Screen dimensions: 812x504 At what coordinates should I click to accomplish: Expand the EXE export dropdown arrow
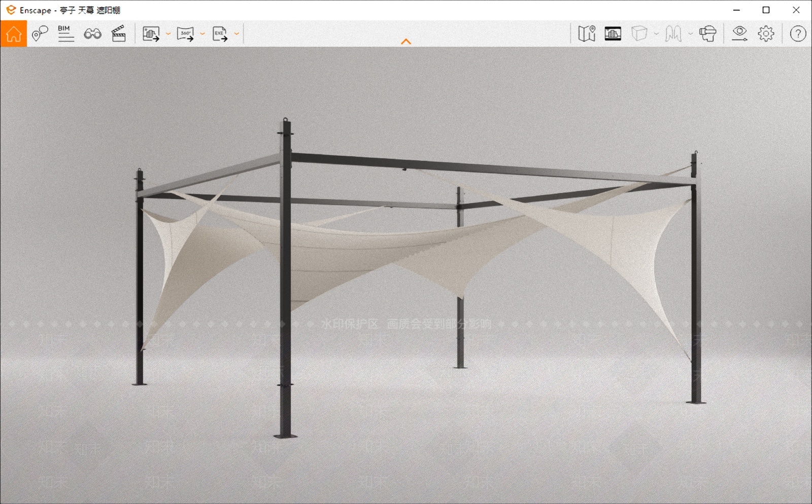click(236, 34)
